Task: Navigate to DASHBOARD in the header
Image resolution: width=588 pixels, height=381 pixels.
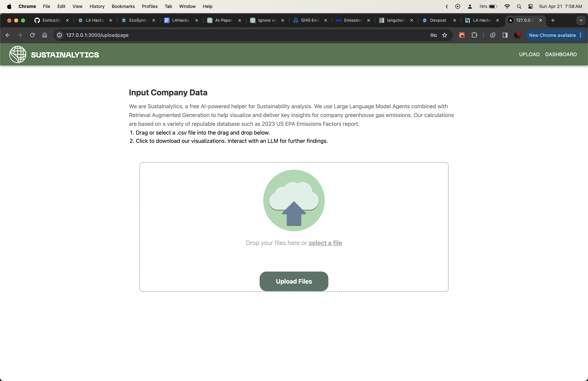Action: pyautogui.click(x=561, y=54)
